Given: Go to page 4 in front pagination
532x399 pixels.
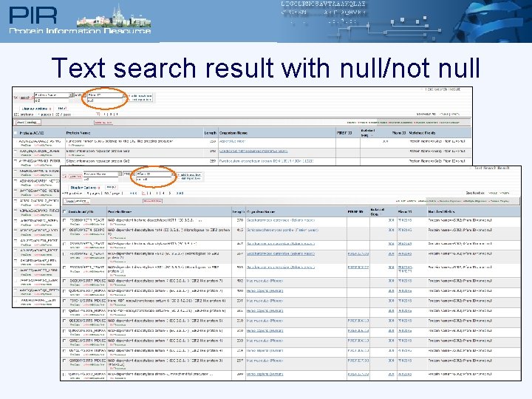Looking at the screenshot, I should pyautogui.click(x=163, y=193).
